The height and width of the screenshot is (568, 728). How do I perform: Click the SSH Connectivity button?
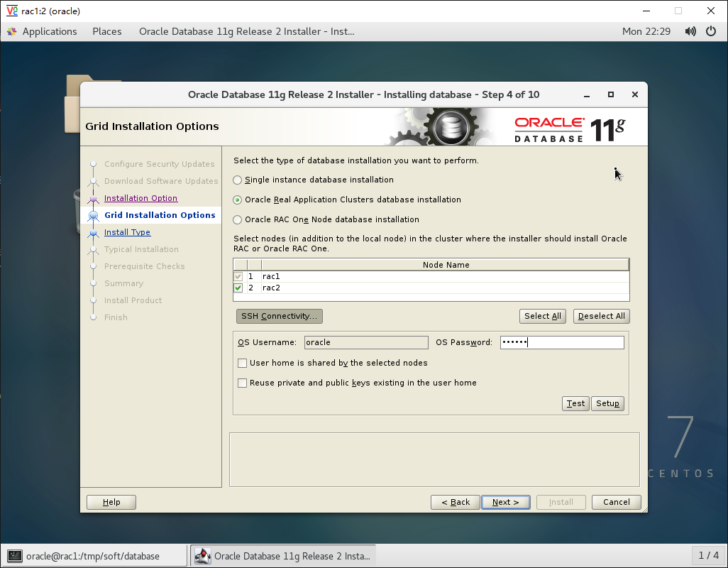[279, 316]
